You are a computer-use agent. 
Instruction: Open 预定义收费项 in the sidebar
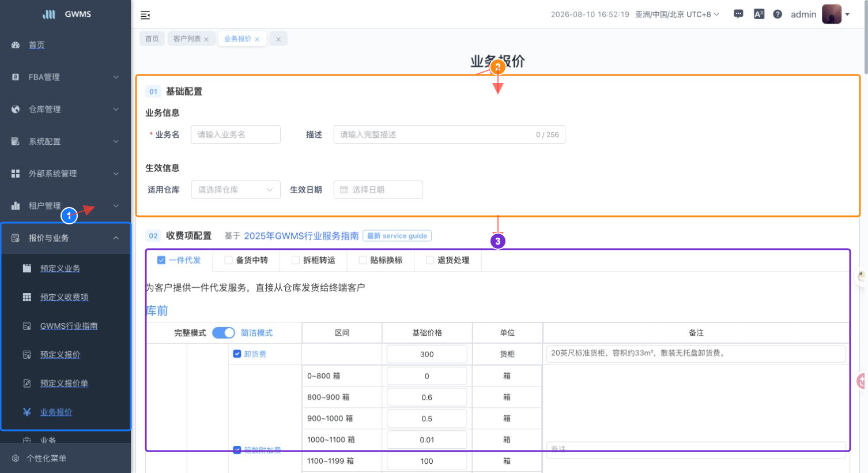pos(64,297)
